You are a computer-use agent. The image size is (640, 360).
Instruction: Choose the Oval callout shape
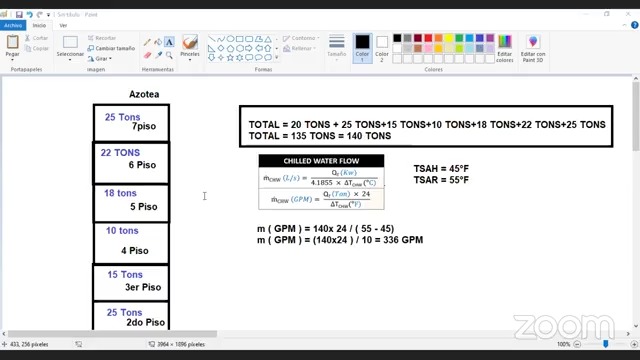click(x=259, y=58)
